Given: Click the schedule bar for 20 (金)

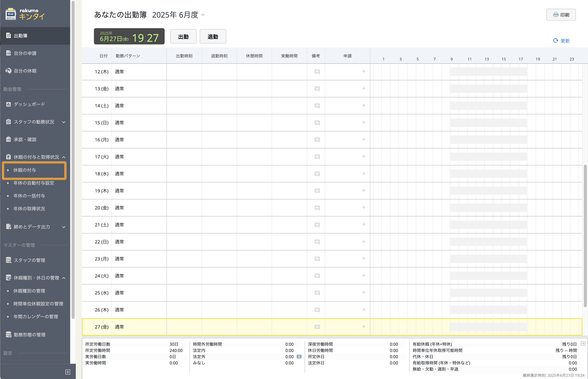Looking at the screenshot, I should coord(489,208).
